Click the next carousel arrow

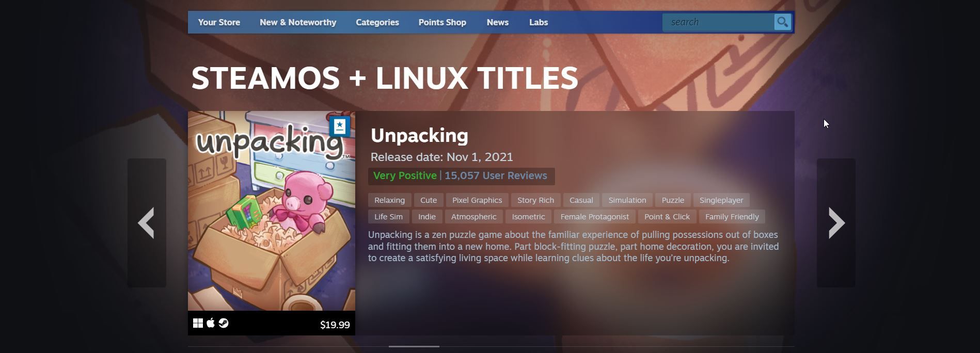pos(836,223)
